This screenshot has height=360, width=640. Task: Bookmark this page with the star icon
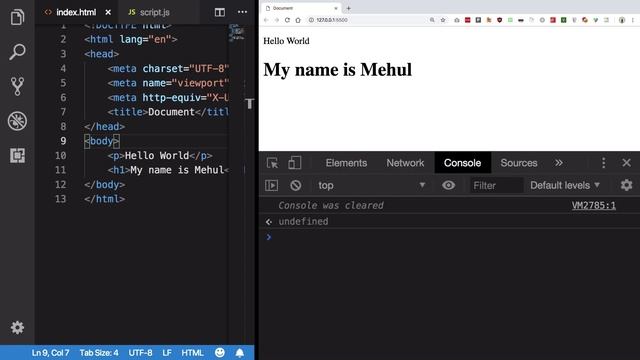tap(443, 20)
